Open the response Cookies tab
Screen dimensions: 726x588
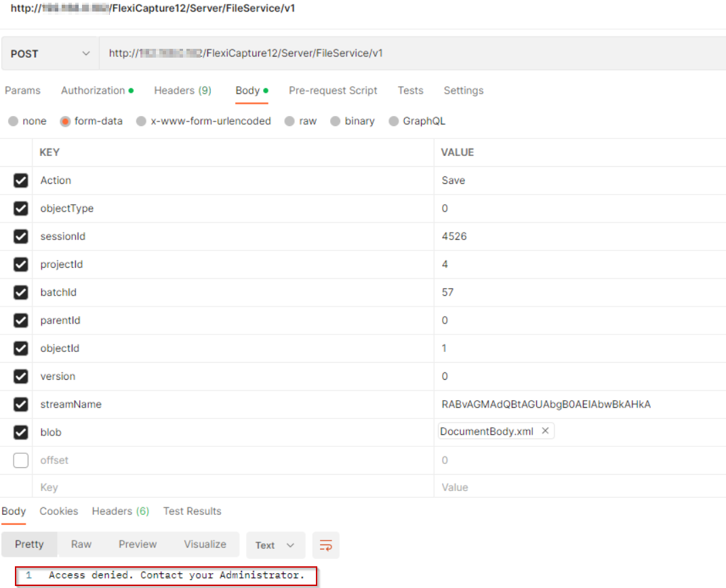tap(59, 511)
